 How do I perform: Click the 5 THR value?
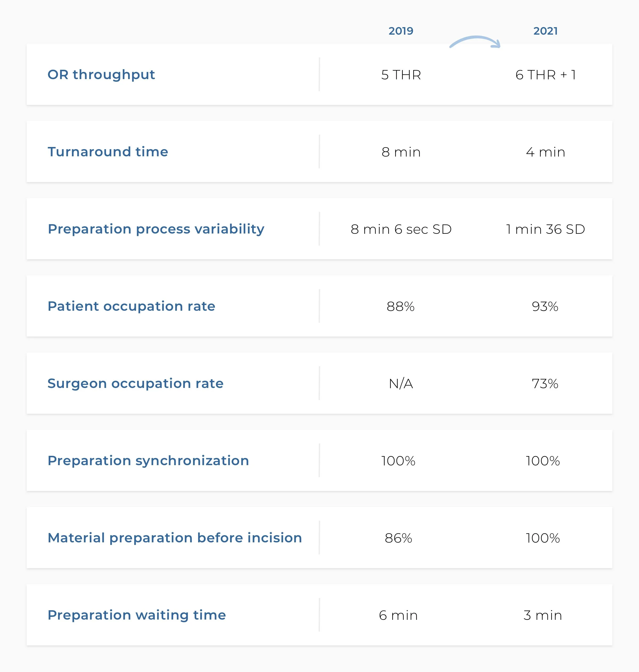point(401,75)
